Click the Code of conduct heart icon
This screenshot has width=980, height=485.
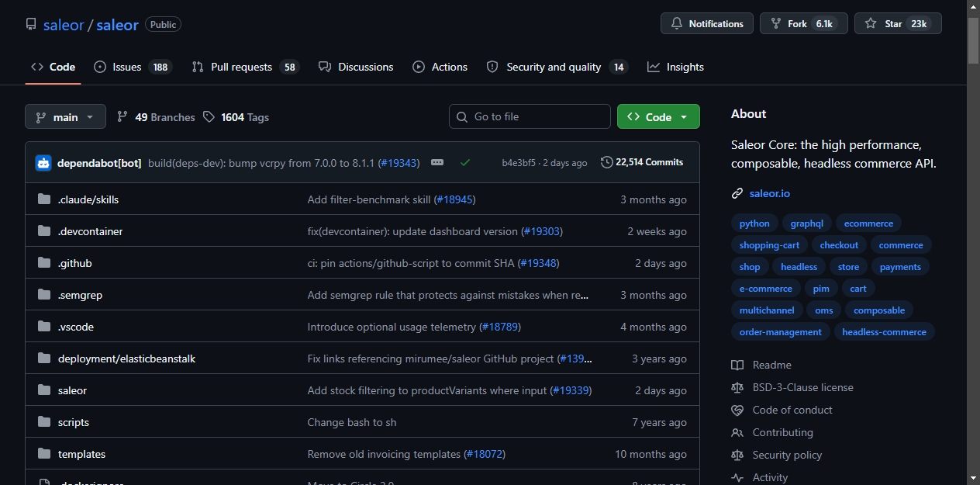pos(737,410)
